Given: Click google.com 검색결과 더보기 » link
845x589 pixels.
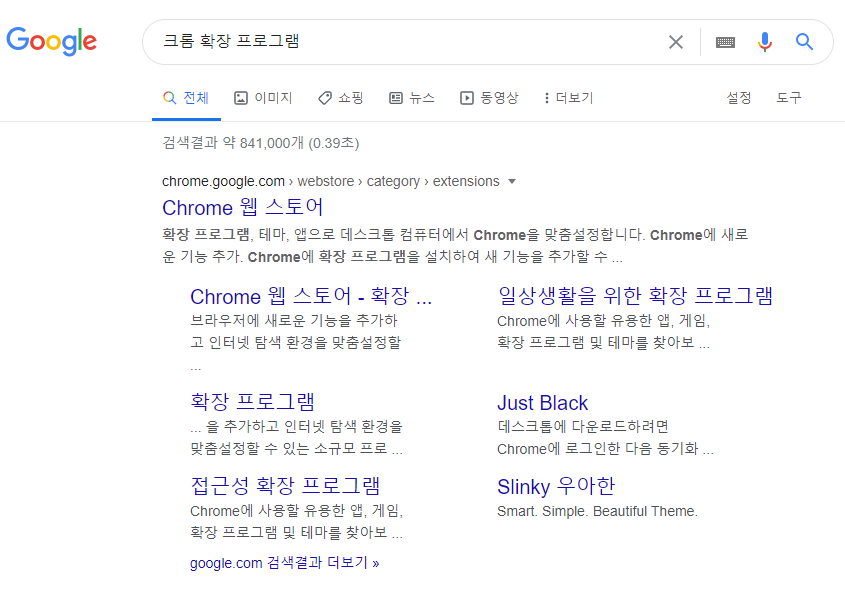Looking at the screenshot, I should pos(285,563).
